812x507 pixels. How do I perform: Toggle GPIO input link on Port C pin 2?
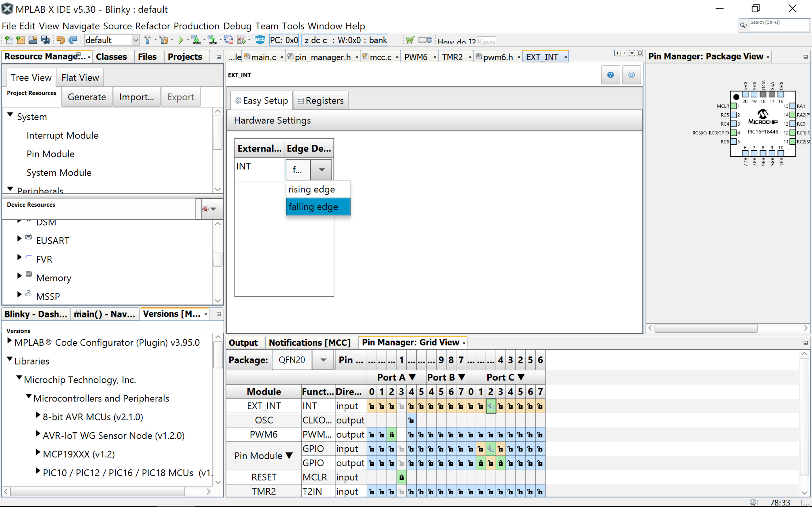(x=490, y=449)
